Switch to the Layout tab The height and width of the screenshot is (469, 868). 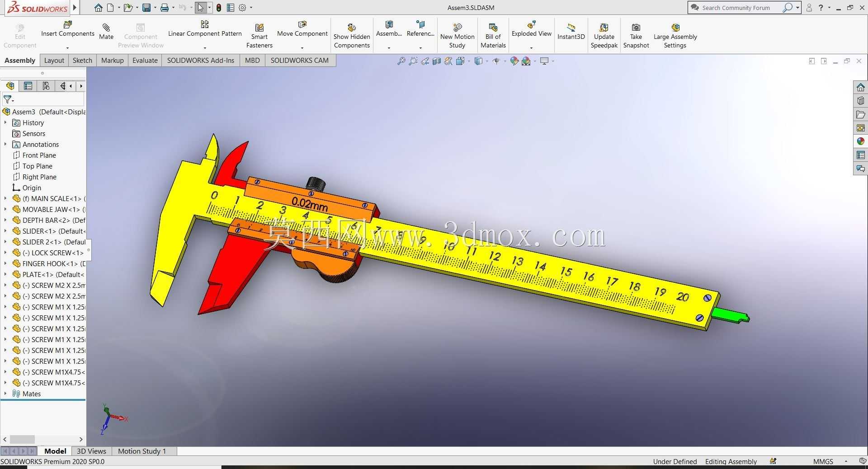click(54, 60)
